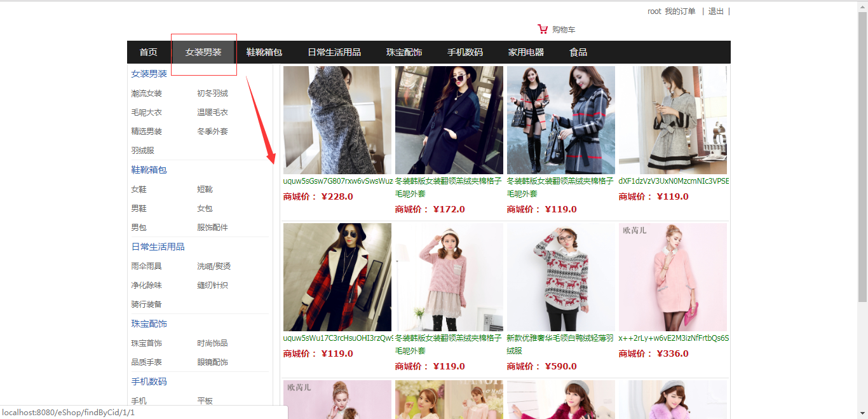This screenshot has width=868, height=419.
Task: Open the 温暖毛衣 subcategory
Action: coord(212,113)
